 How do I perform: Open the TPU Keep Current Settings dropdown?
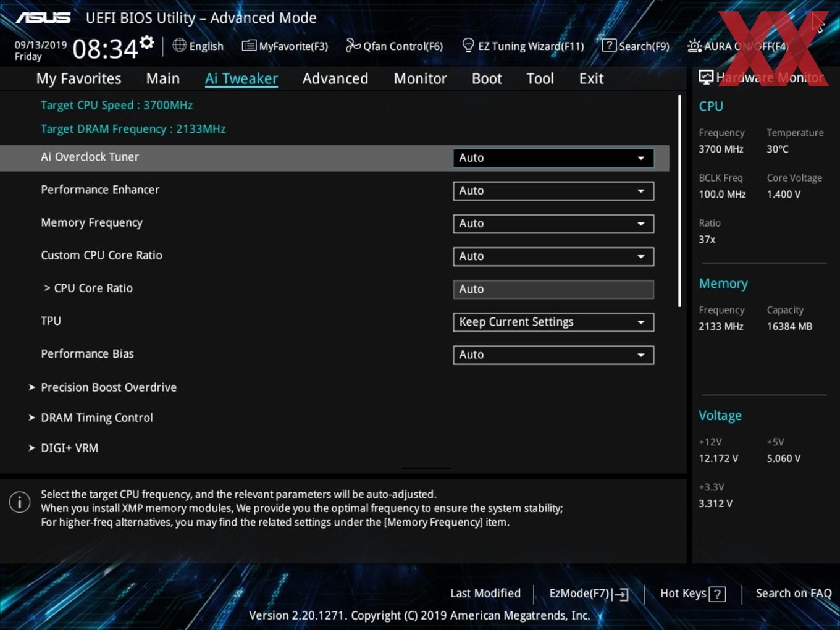coord(553,322)
